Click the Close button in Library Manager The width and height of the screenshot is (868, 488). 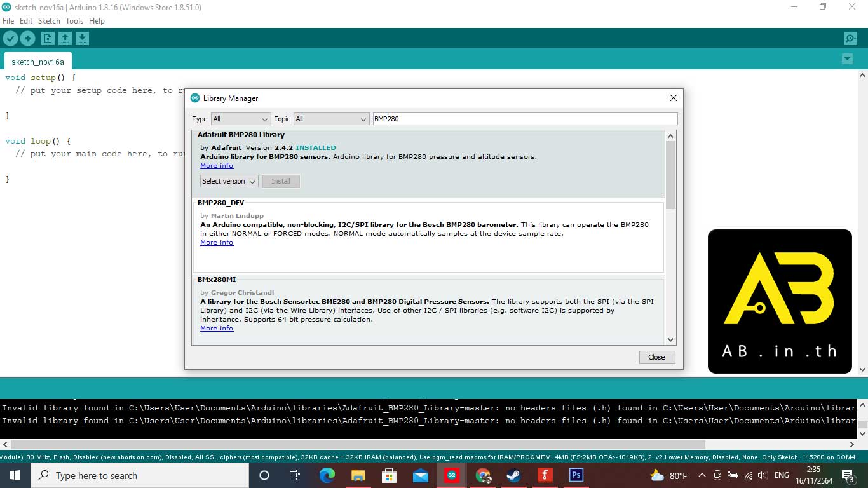coord(656,357)
